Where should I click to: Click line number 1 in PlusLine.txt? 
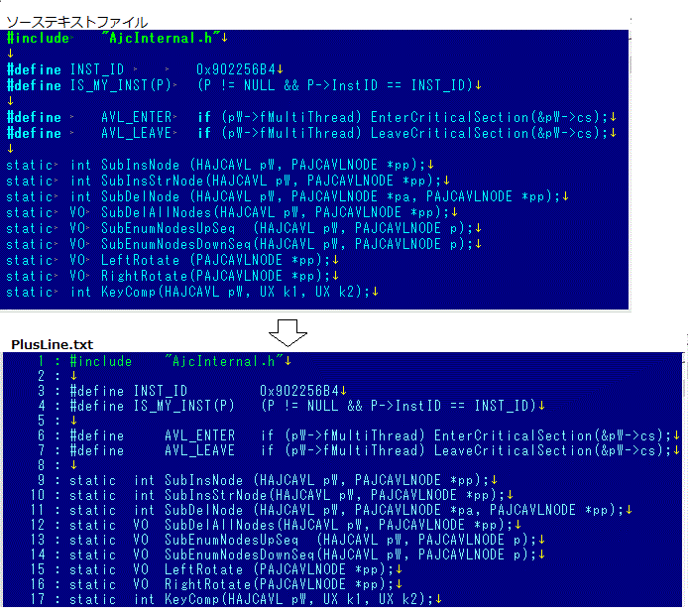coord(41,361)
